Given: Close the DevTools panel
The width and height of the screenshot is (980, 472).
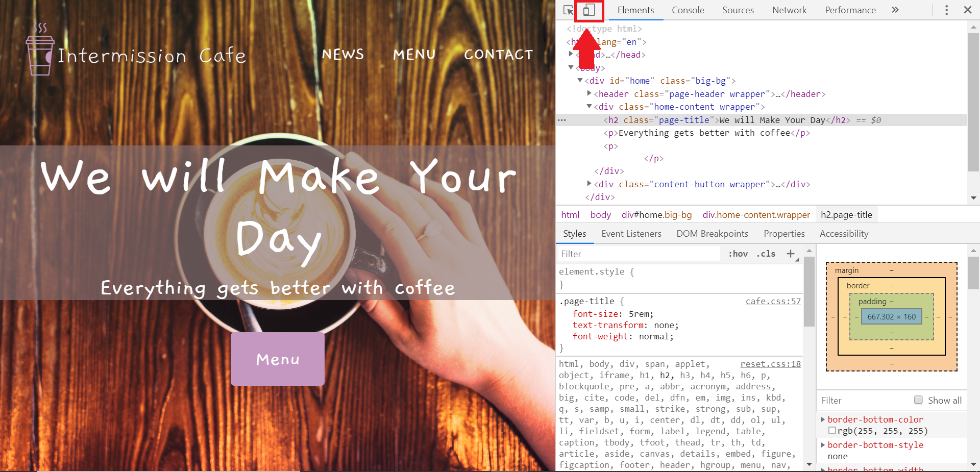Looking at the screenshot, I should [x=967, y=10].
